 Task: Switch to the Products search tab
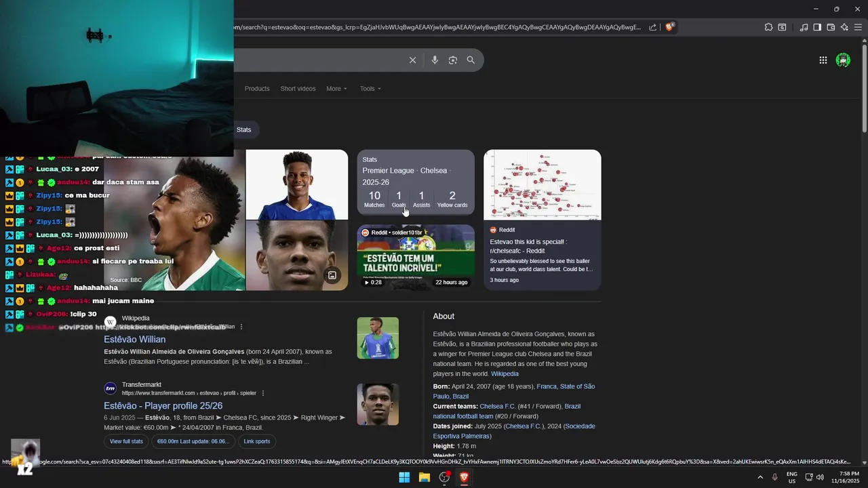[257, 89]
